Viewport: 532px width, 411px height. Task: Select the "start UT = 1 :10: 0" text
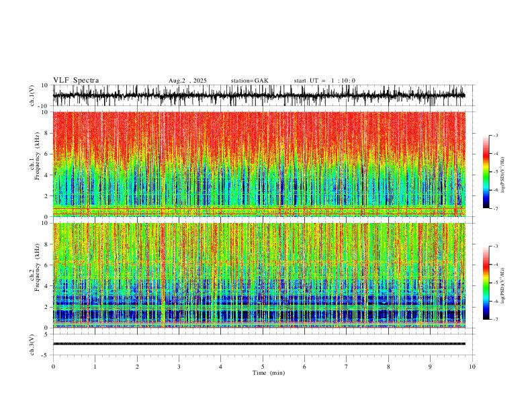(324, 81)
